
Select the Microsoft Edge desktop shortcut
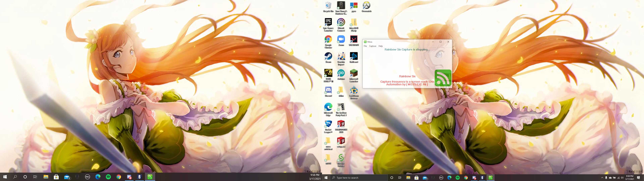(x=328, y=110)
